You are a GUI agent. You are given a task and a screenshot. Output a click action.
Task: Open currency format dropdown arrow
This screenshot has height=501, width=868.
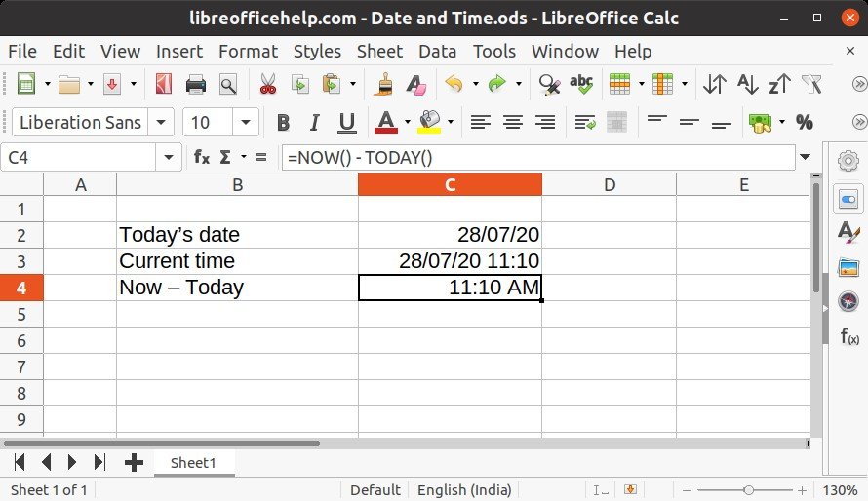782,122
